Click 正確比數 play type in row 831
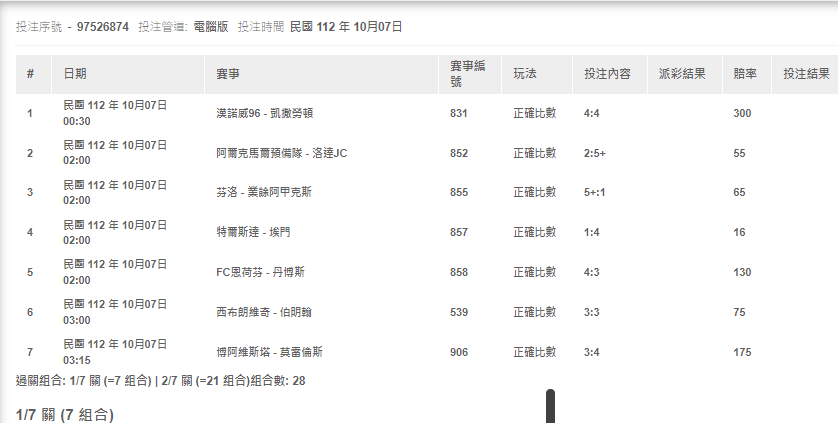The height and width of the screenshot is (423, 838). click(x=535, y=113)
